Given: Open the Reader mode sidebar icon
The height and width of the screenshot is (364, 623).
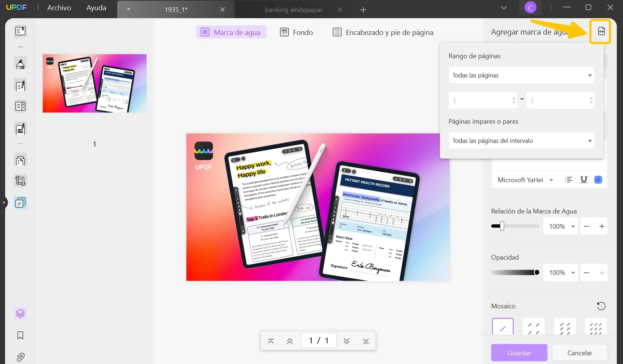Looking at the screenshot, I should click(x=20, y=31).
